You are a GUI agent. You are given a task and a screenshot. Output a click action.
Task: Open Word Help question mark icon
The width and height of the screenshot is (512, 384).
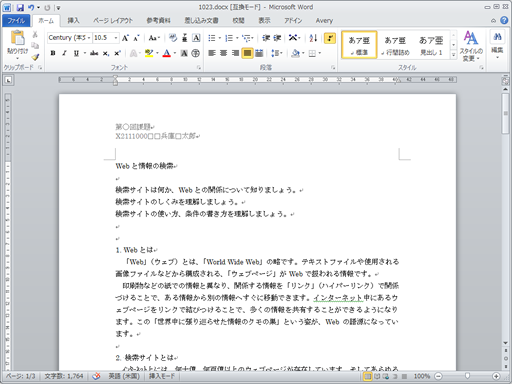pos(504,20)
